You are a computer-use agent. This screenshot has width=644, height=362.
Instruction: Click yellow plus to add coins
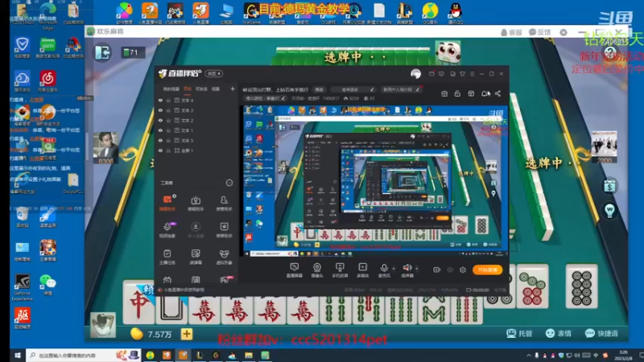tap(187, 334)
